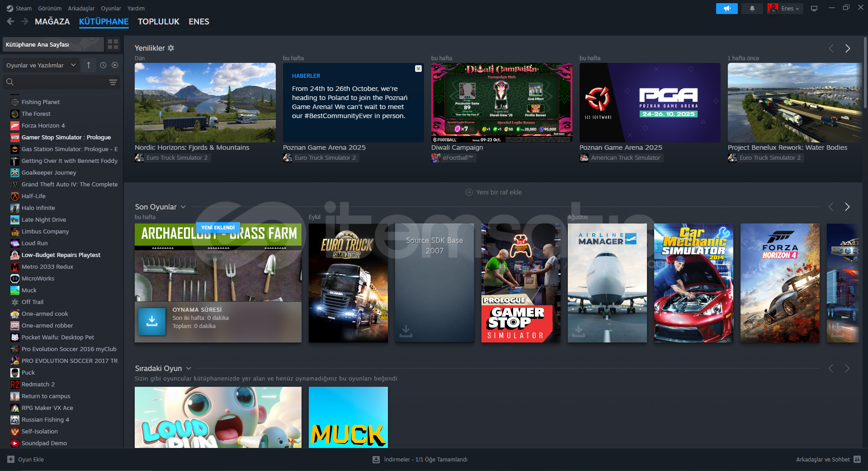Screen dimensions: 868x471
Task: Open Car Mechanic Simulator 2014 cover
Action: (x=693, y=283)
